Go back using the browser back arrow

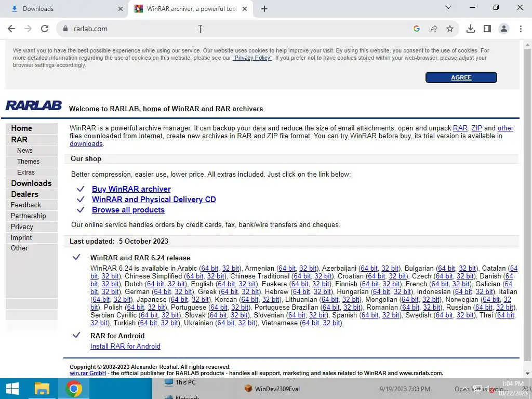11,29
